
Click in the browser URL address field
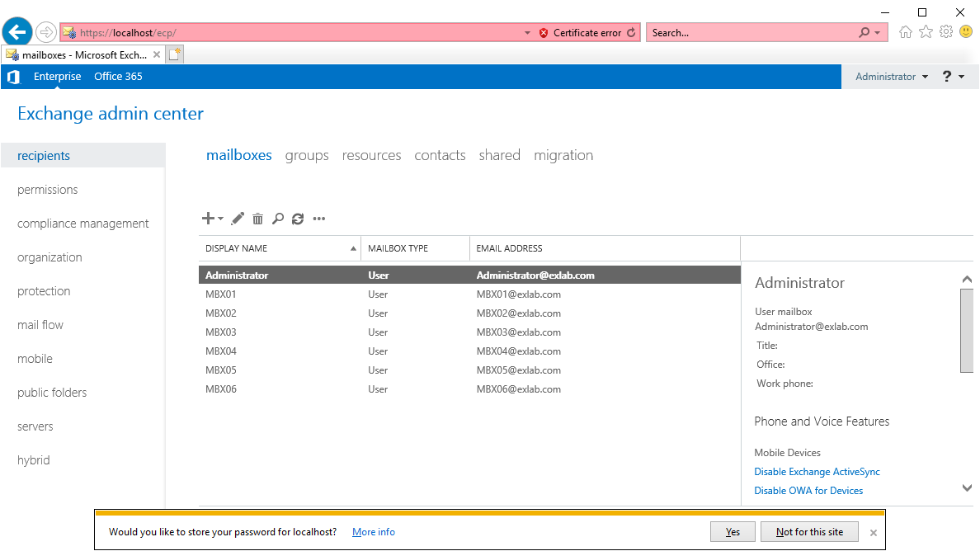coord(299,32)
